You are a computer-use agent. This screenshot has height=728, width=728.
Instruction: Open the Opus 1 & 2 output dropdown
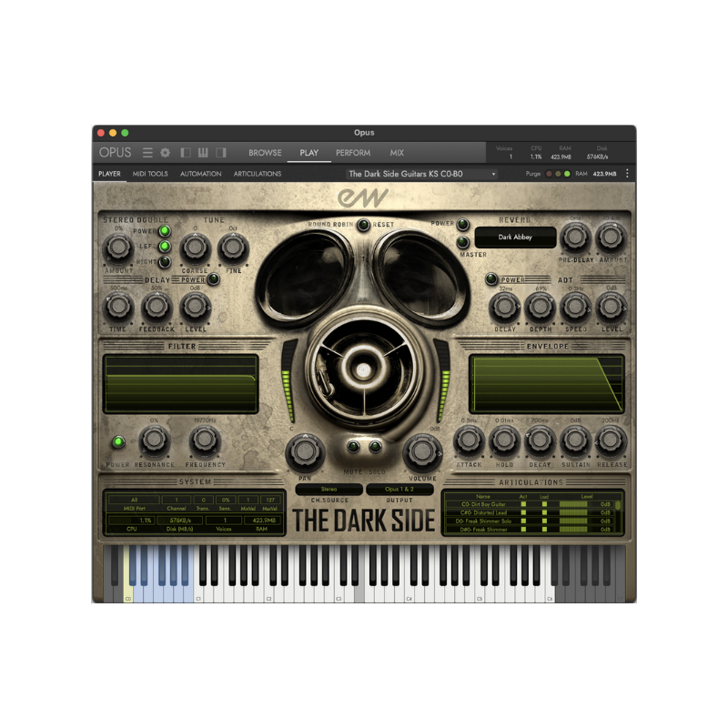(x=399, y=490)
